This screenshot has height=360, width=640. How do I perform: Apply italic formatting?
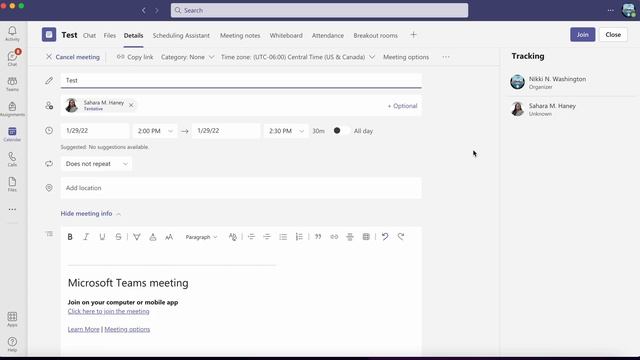pos(86,237)
